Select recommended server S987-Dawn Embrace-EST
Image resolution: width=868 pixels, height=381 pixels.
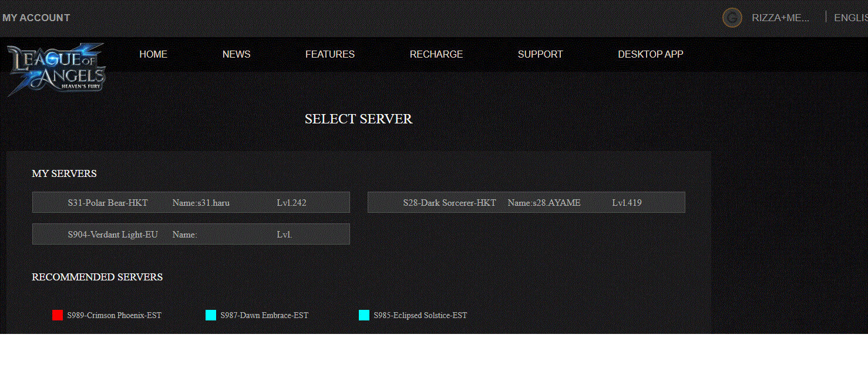[264, 315]
